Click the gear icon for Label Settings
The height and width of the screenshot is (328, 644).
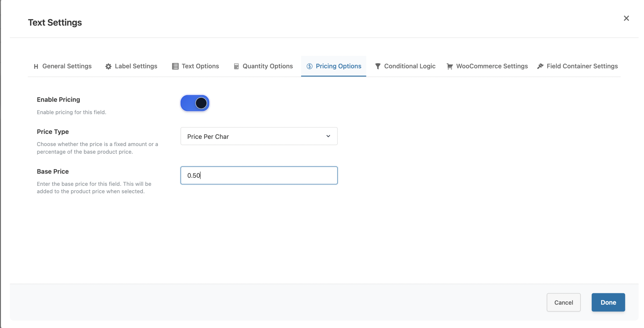pos(108,66)
